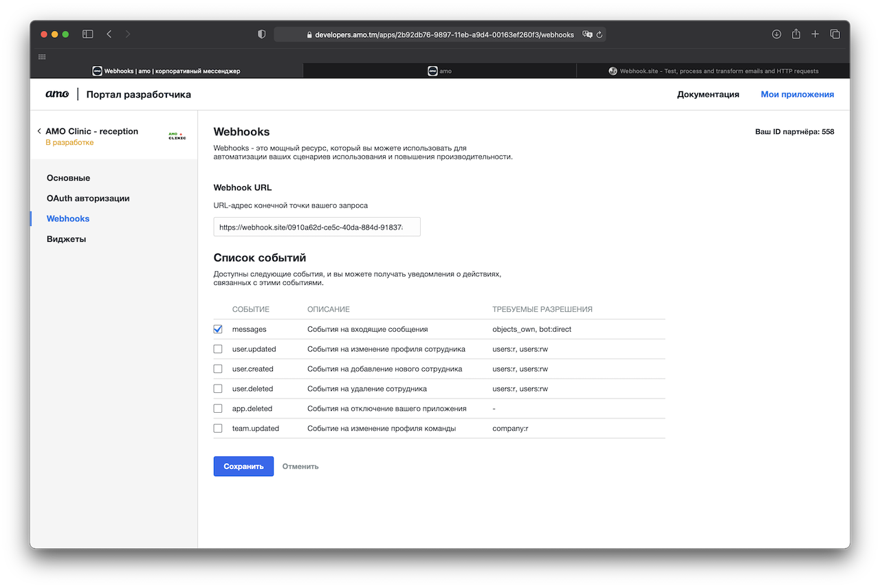Click the privacy shield icon
The width and height of the screenshot is (880, 588).
[x=261, y=34]
